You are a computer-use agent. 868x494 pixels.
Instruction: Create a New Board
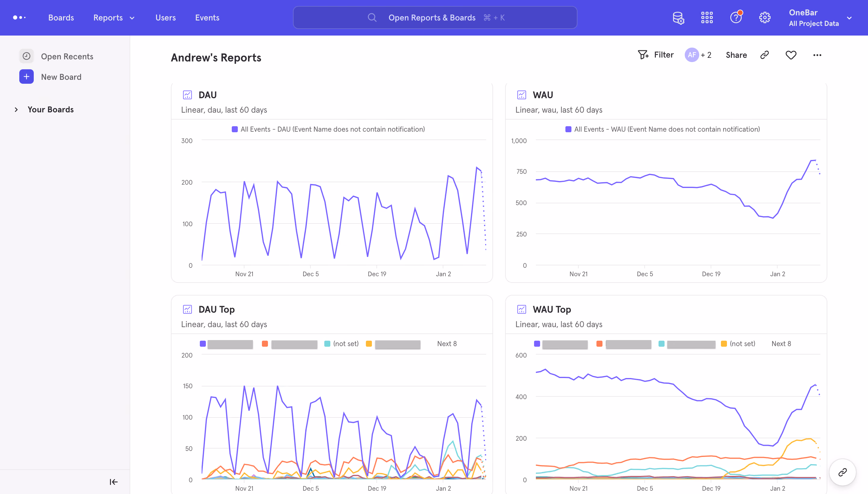(x=61, y=77)
